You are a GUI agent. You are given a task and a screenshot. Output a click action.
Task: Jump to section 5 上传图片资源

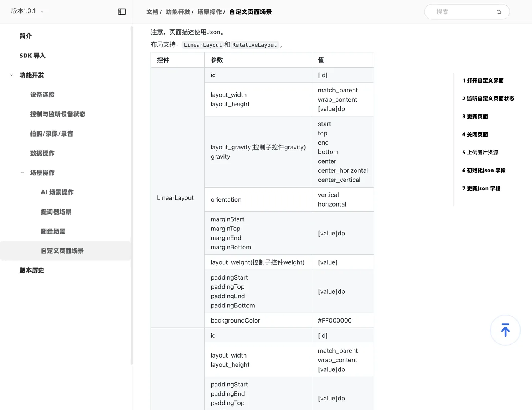point(480,153)
